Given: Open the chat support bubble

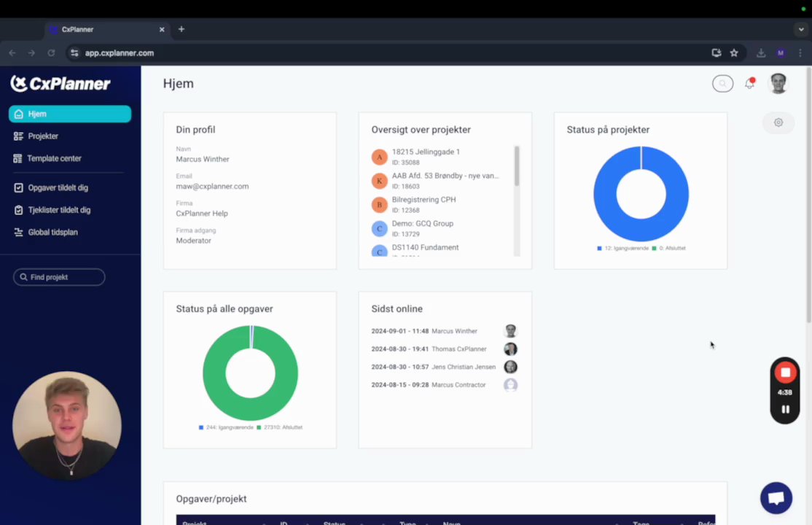Looking at the screenshot, I should tap(776, 498).
